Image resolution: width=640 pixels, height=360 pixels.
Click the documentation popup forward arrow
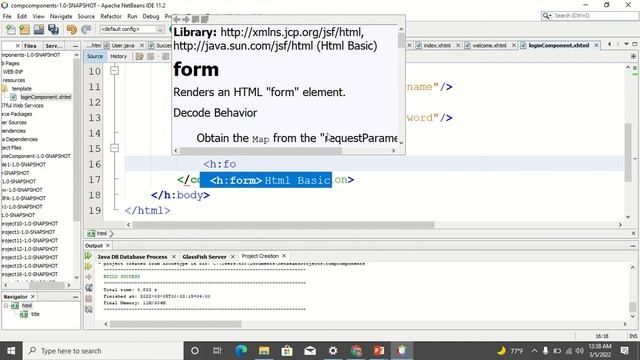[x=186, y=19]
